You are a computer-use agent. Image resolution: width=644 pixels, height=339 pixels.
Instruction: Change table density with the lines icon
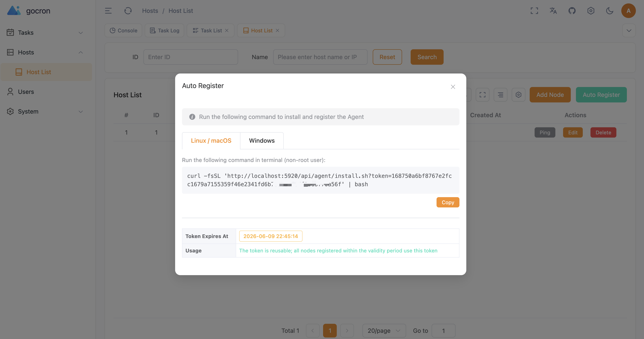tap(501, 95)
